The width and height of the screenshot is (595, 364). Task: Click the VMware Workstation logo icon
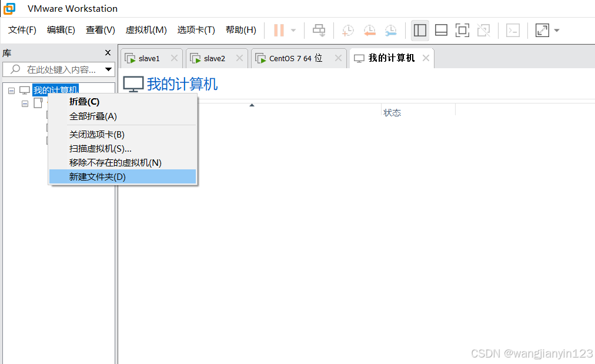tap(9, 8)
